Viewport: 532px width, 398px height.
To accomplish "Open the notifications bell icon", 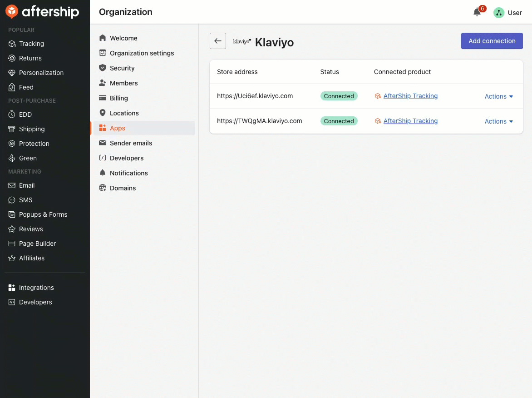I will [477, 13].
